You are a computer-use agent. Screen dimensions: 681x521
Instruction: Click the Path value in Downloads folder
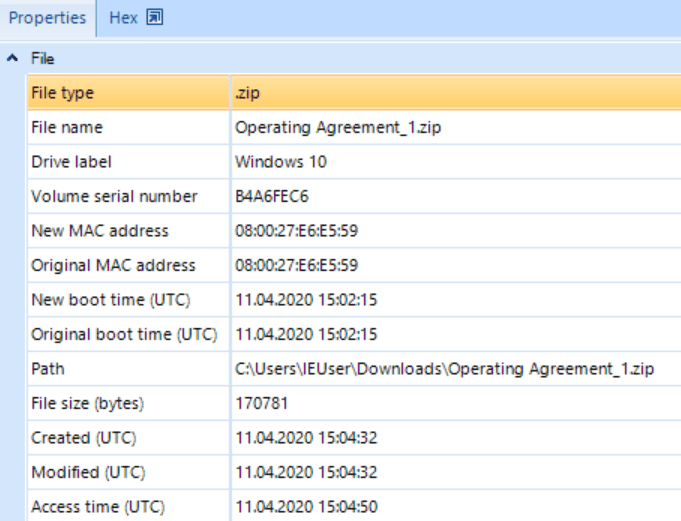(x=444, y=369)
